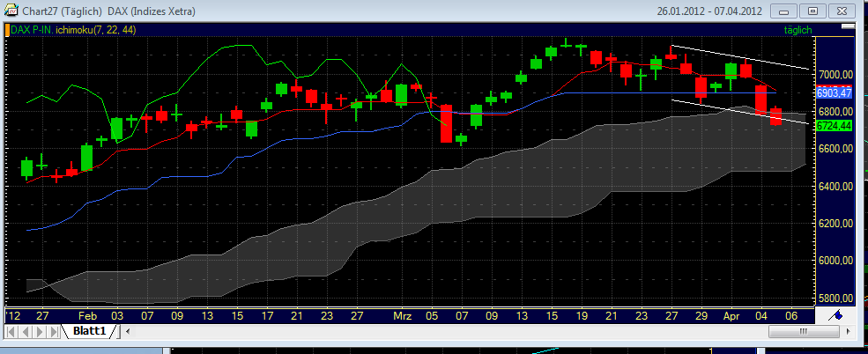The image size is (868, 354).
Task: Click the 'Apr' label on date axis
Action: click(733, 316)
